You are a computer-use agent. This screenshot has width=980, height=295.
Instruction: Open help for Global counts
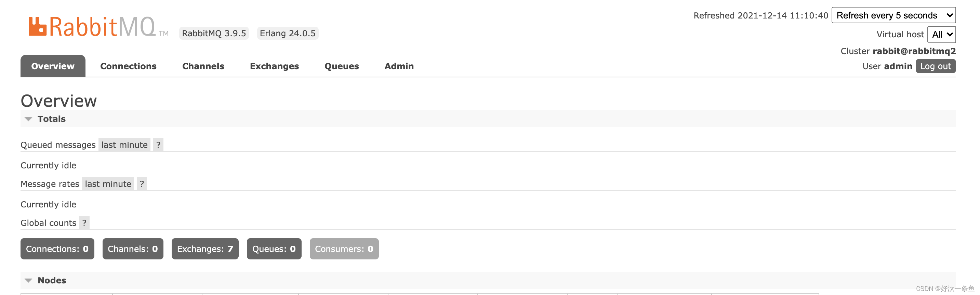[84, 223]
